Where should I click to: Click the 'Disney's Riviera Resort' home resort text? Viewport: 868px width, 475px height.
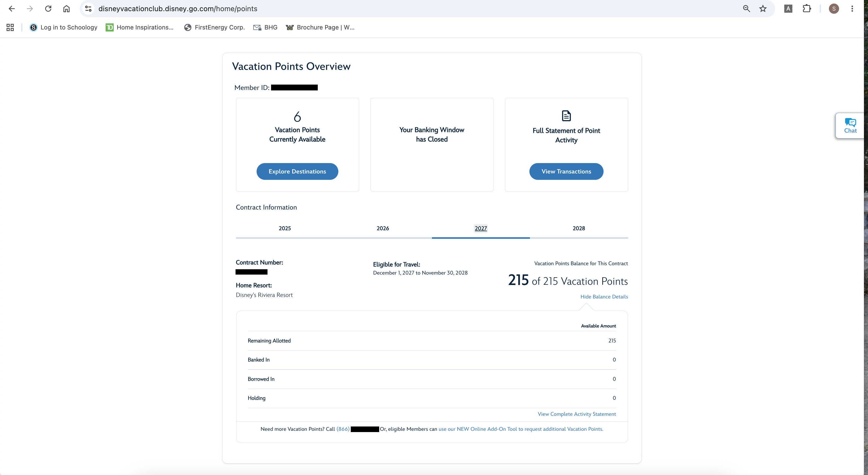coord(264,295)
